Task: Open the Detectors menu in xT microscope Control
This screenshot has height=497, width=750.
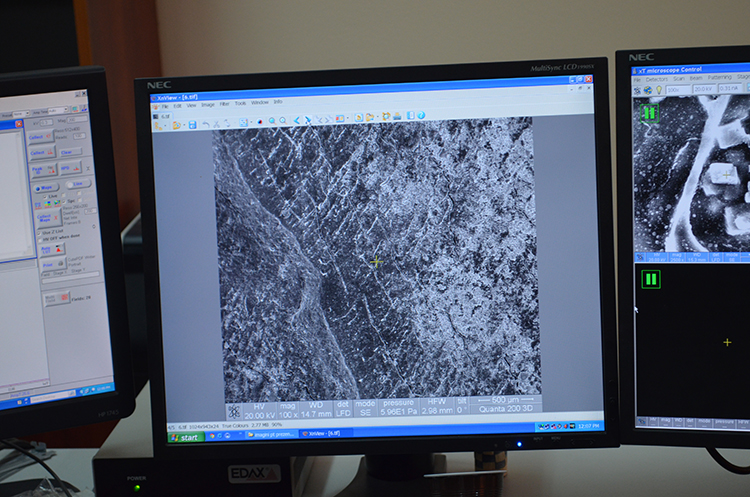Action: point(657,79)
